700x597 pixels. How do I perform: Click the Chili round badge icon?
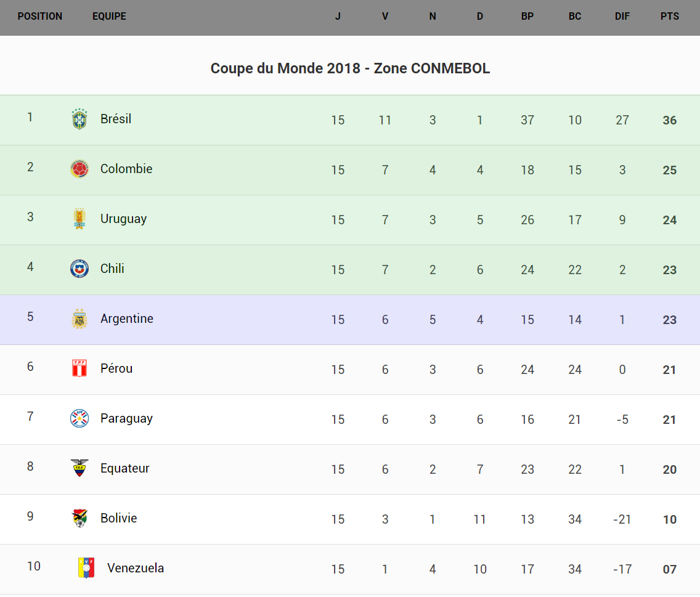tap(79, 269)
